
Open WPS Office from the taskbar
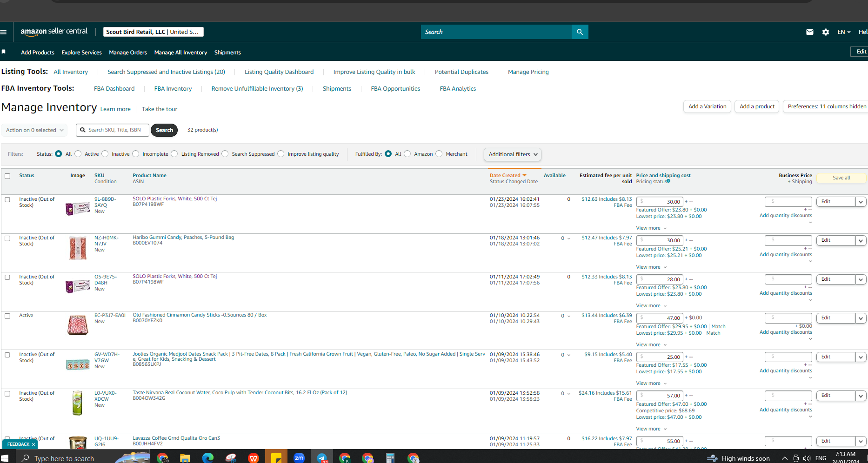coord(254,458)
